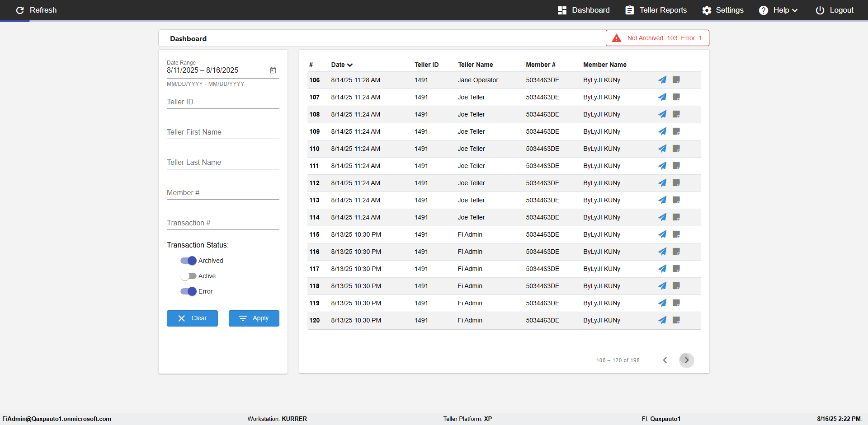The height and width of the screenshot is (425, 868).
Task: Click the send icon for transaction 109
Action: [x=662, y=131]
